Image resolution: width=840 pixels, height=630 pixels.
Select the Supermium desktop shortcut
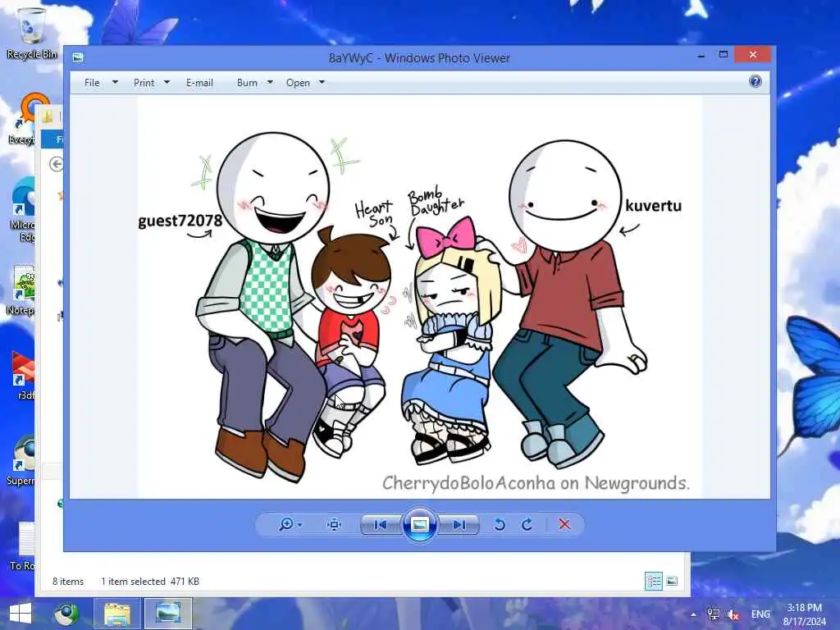(x=22, y=461)
